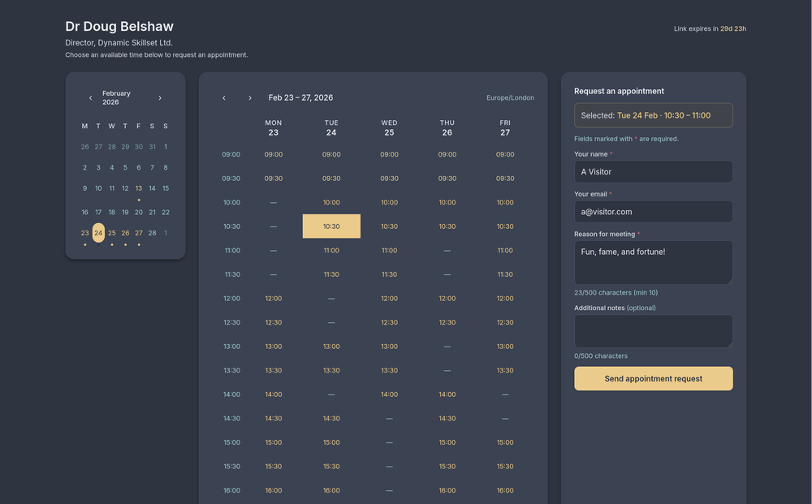812x504 pixels.
Task: Book the 09:00 slot on Monday 23
Action: 273,154
